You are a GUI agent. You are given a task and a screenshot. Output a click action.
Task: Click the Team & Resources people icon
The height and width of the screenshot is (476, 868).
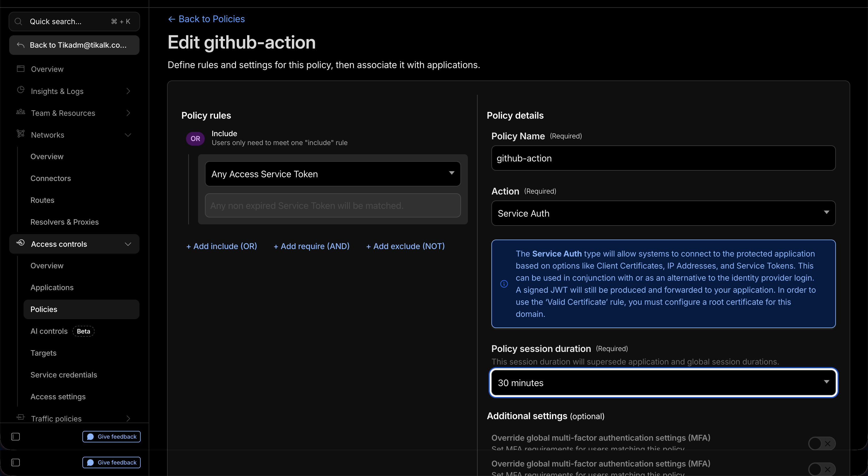21,112
